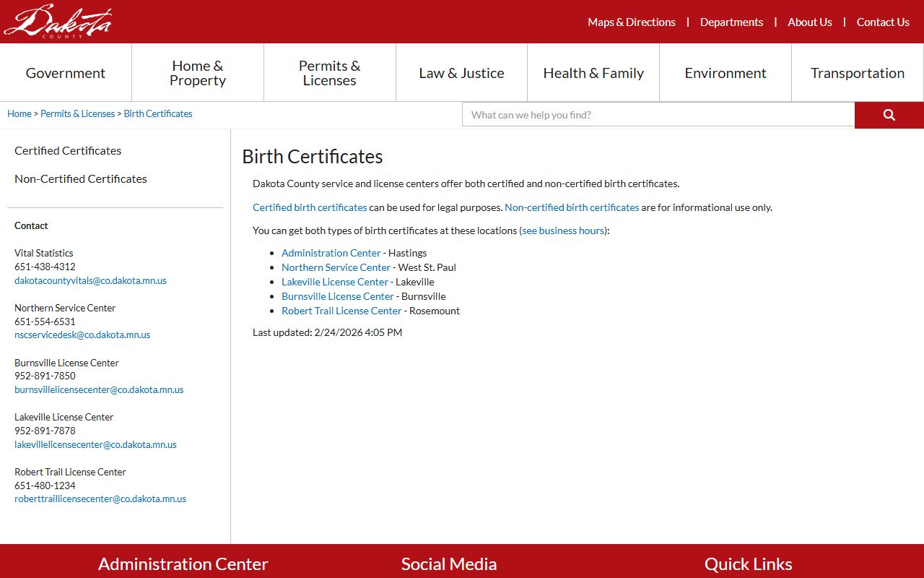The height and width of the screenshot is (578, 924).
Task: Click the Home breadcrumb link
Action: [19, 114]
